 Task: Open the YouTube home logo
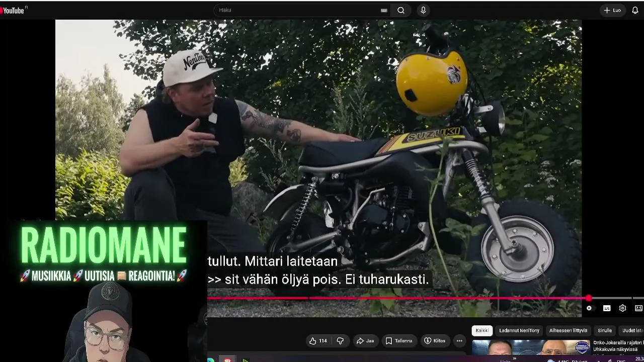[x=13, y=10]
